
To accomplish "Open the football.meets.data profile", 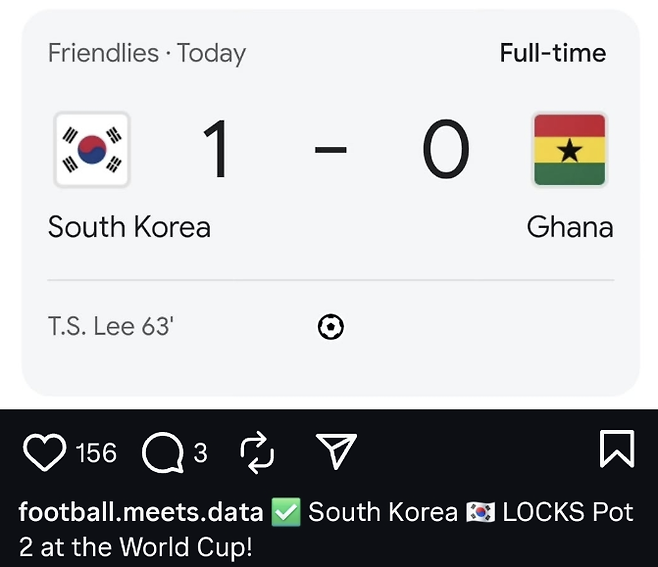I will tap(141, 513).
